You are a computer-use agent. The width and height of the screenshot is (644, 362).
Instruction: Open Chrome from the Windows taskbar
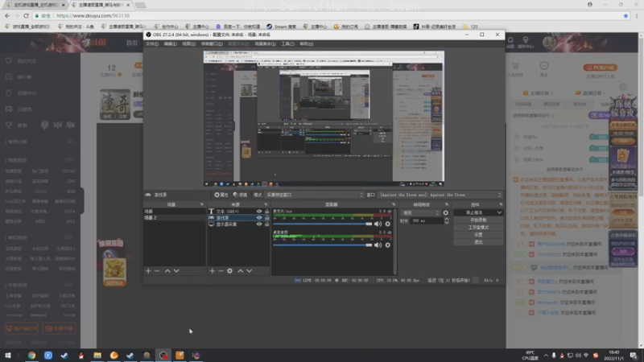(x=31, y=355)
